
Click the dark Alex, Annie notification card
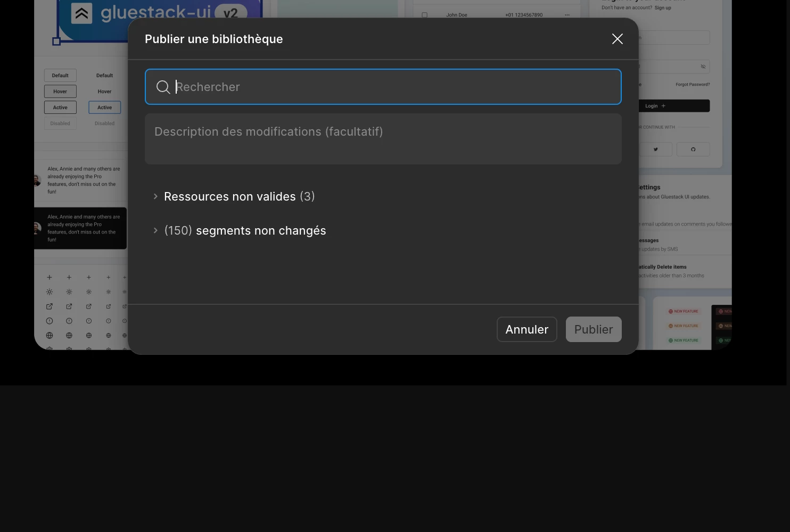(x=80, y=228)
